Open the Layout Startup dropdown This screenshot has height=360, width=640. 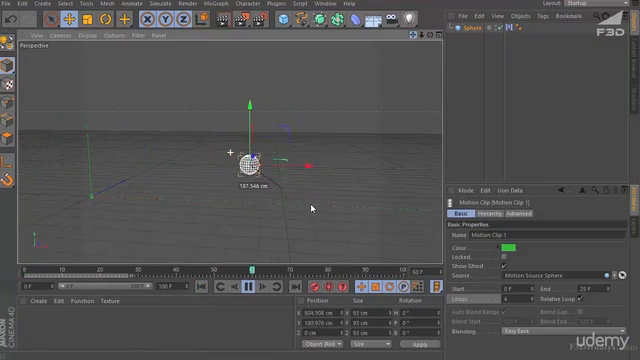click(x=596, y=3)
